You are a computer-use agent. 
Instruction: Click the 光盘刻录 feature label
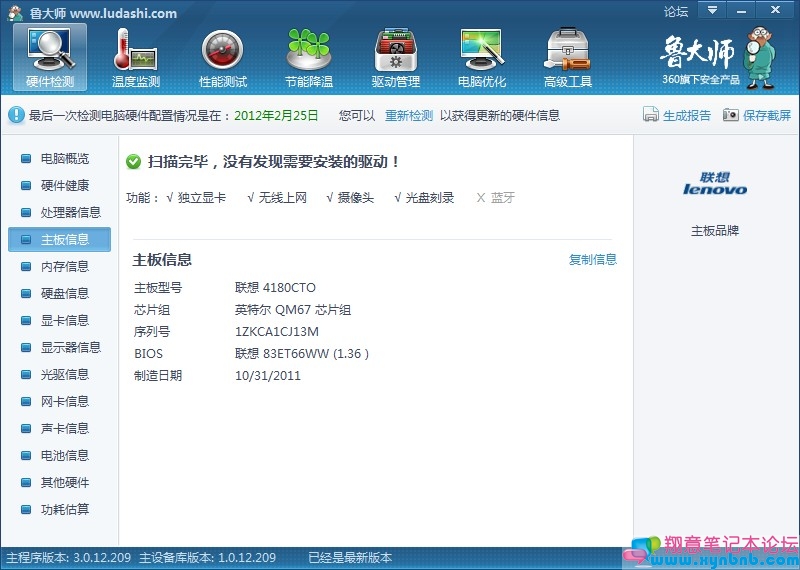point(430,197)
